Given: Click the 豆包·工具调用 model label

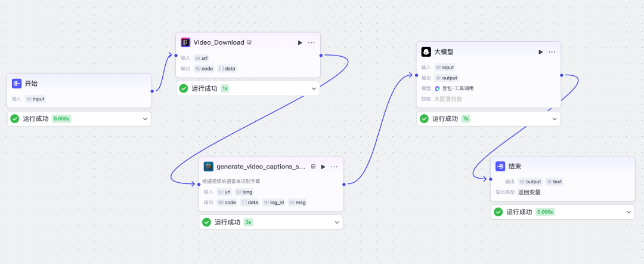Looking at the screenshot, I should point(457,88).
